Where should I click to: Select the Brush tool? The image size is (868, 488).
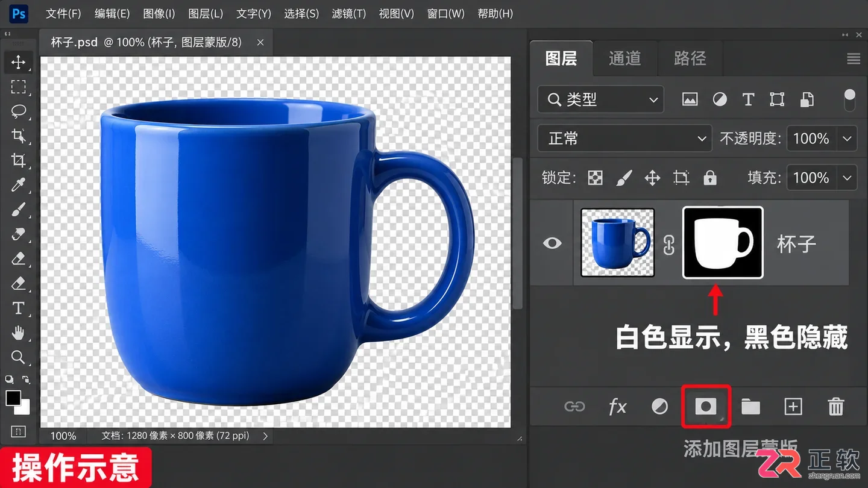click(18, 210)
